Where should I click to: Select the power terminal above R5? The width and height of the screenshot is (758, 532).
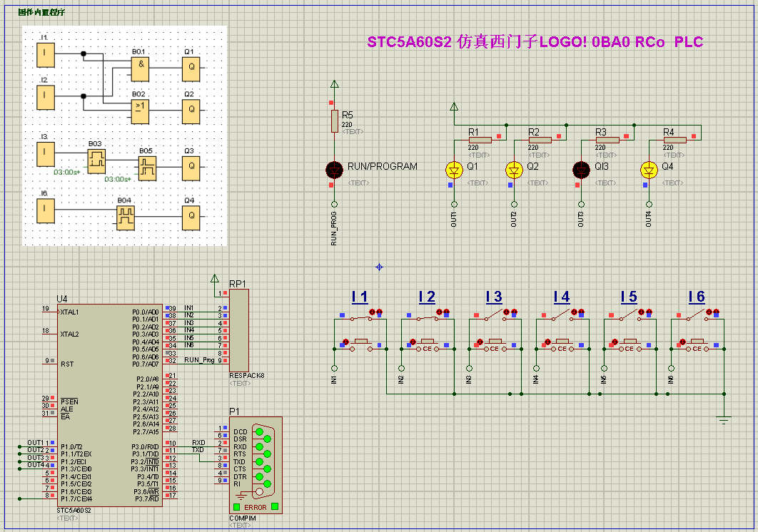click(334, 86)
